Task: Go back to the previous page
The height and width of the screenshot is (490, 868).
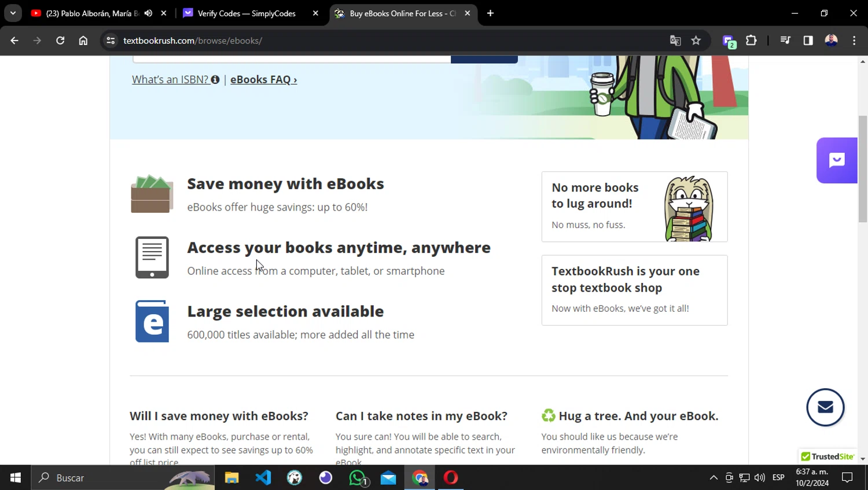Action: pyautogui.click(x=14, y=40)
